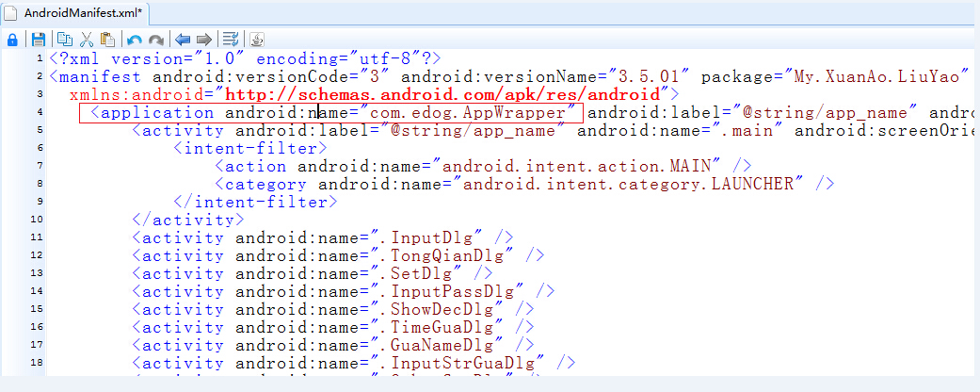This screenshot has height=392, width=980.
Task: Click the <category tag on line 8
Action: coord(261,184)
